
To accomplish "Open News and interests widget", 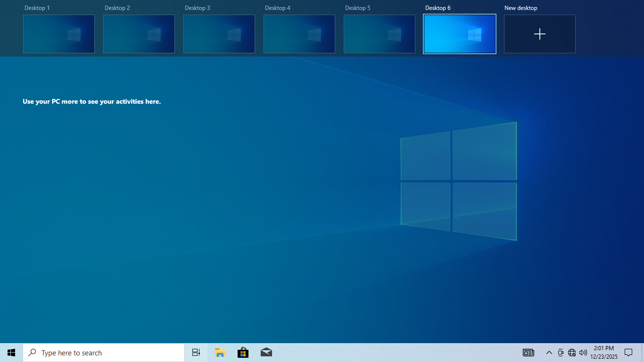I will pos(528,353).
